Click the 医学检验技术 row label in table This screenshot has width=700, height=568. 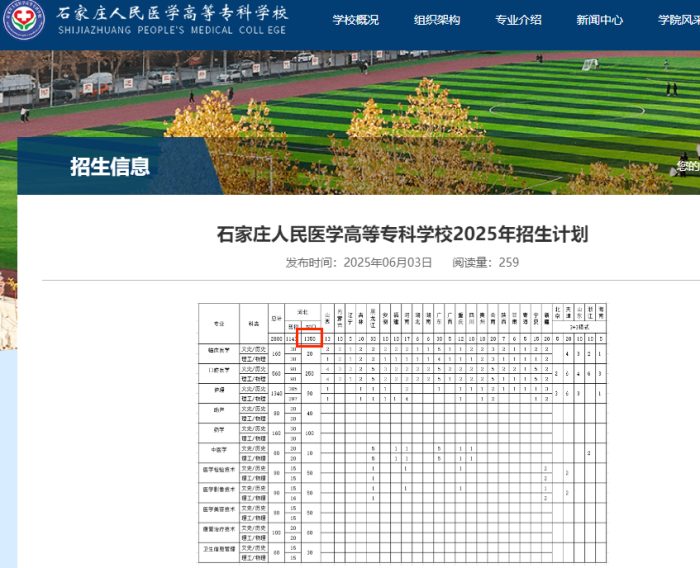pyautogui.click(x=219, y=469)
